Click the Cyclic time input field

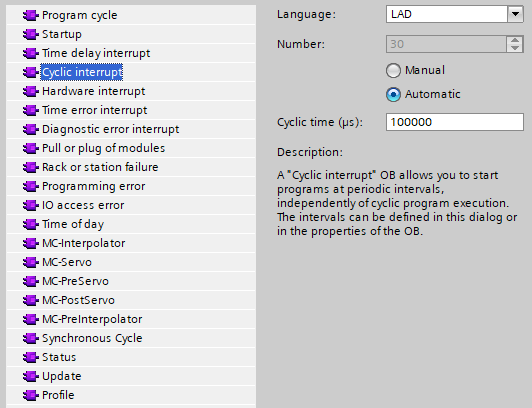pos(455,122)
